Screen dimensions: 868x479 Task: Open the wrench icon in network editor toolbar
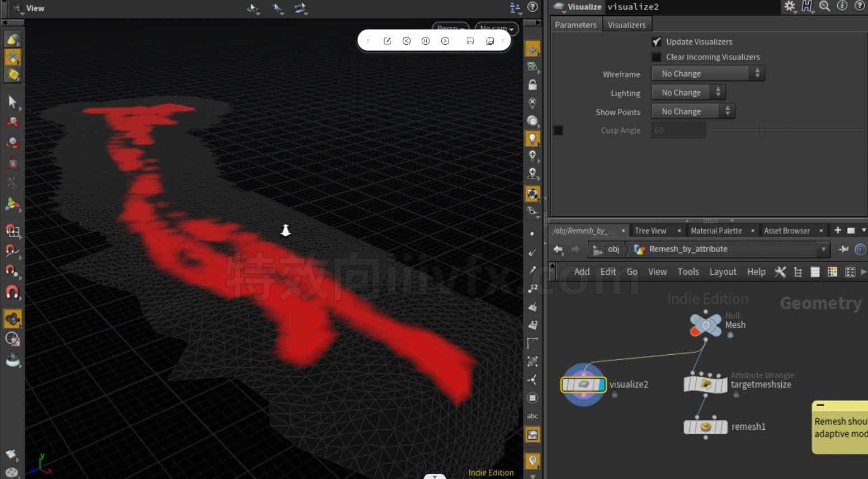pos(780,272)
